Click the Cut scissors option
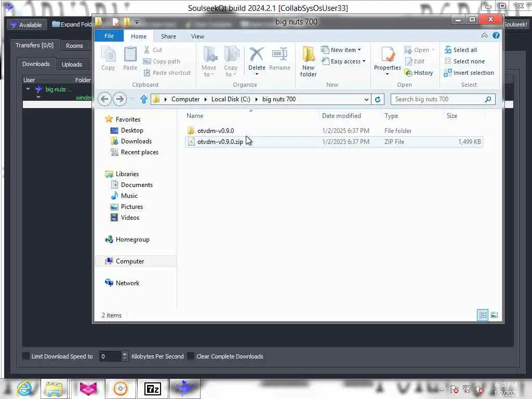 153,50
